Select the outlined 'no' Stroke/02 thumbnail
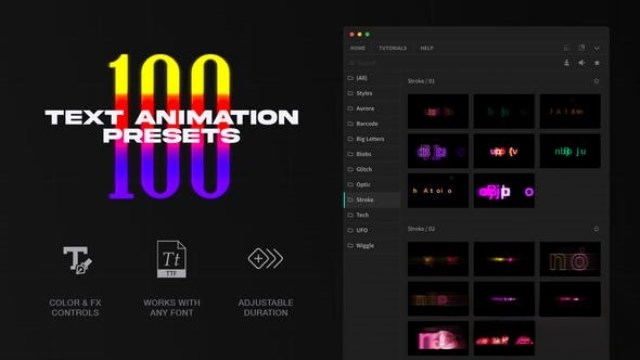 [570, 259]
